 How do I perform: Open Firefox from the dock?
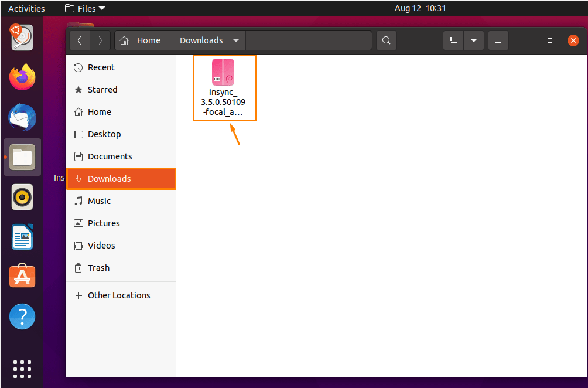[x=22, y=77]
